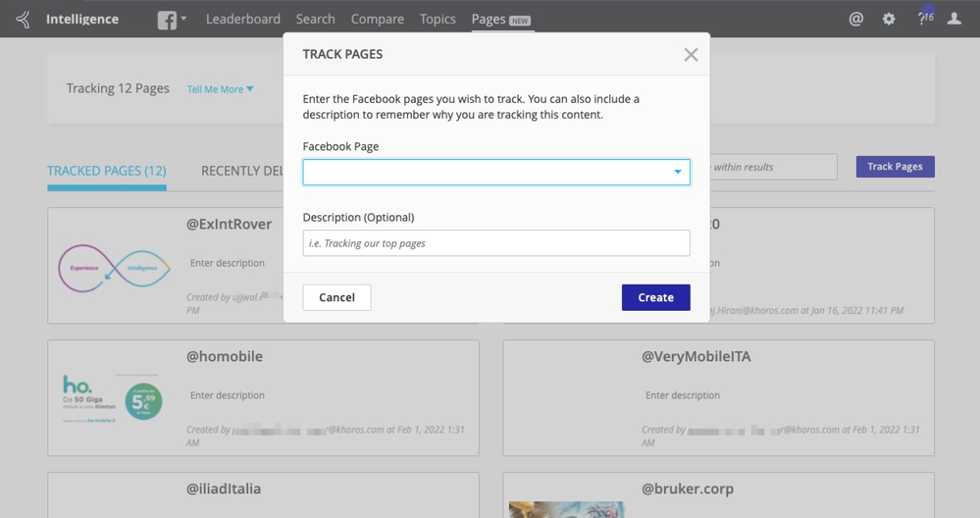Open the user profile icon
This screenshot has width=980, height=518.
(954, 19)
